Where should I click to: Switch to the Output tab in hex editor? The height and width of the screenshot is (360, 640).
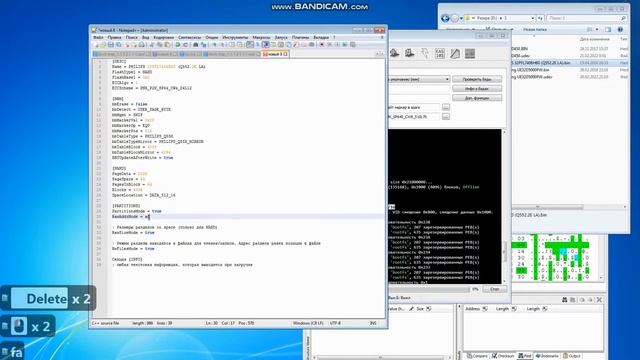pos(572,356)
